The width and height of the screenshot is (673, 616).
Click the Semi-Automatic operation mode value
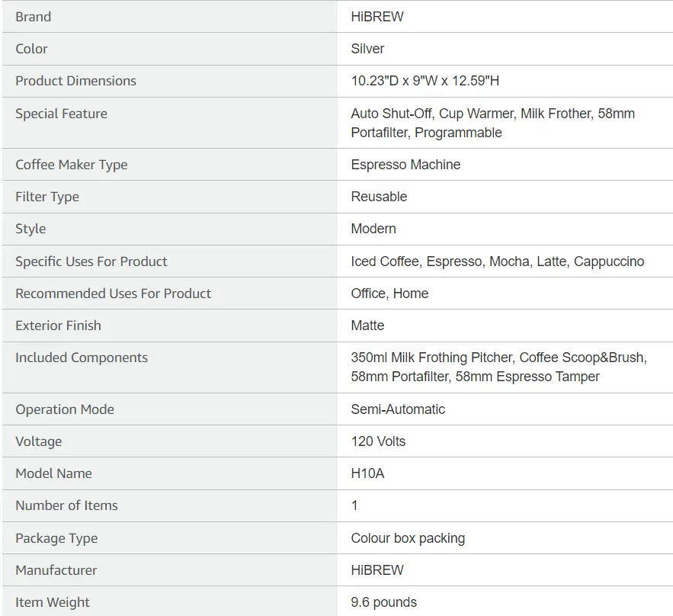tap(398, 409)
